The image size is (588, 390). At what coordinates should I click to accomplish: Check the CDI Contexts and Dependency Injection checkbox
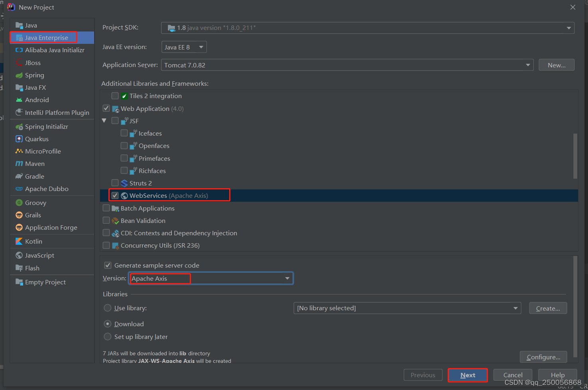coord(106,232)
